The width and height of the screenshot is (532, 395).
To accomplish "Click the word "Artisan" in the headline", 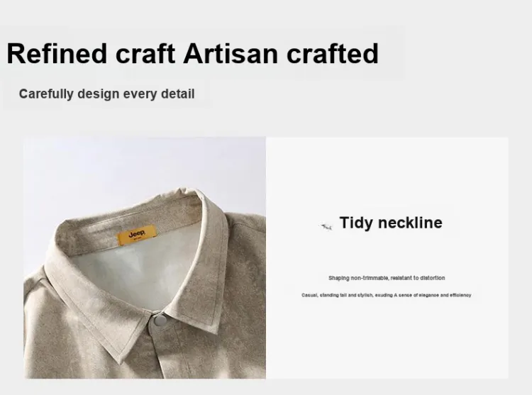I will pyautogui.click(x=231, y=54).
